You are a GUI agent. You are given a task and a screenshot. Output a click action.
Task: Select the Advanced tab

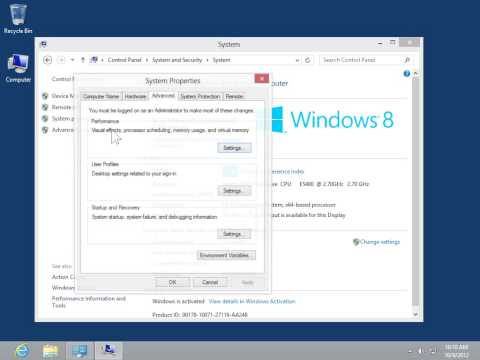point(163,96)
